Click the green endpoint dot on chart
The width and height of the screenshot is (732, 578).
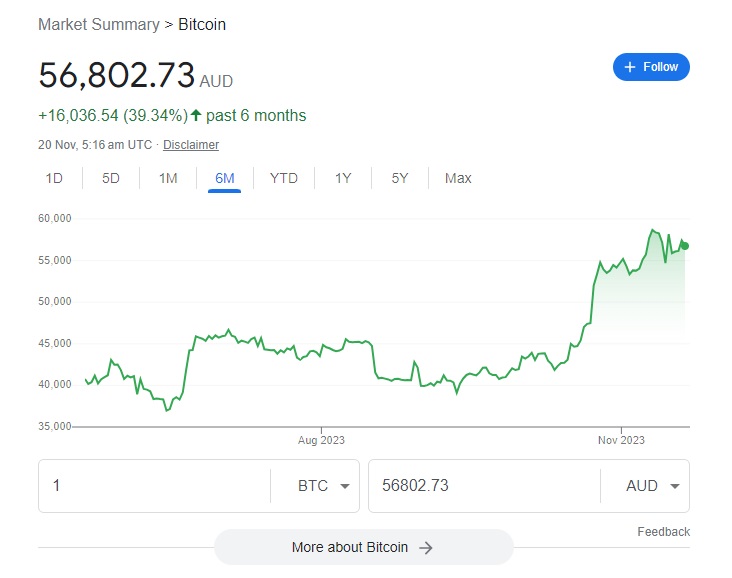pyautogui.click(x=685, y=246)
